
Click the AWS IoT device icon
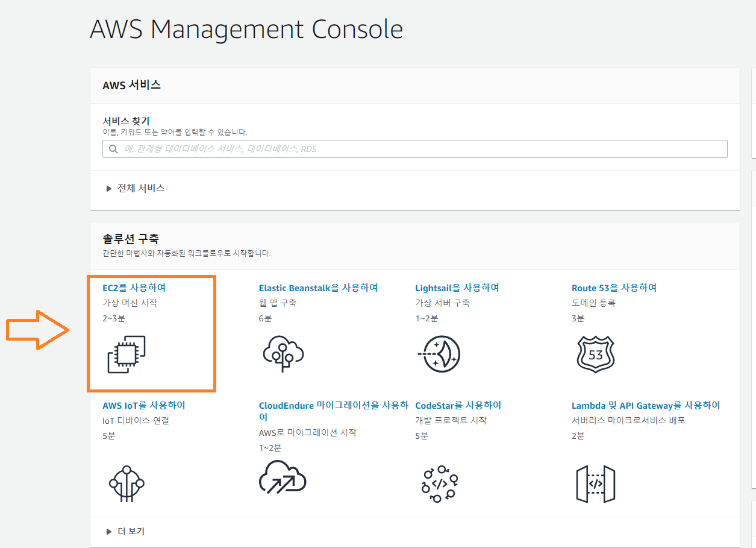pyautogui.click(x=127, y=483)
